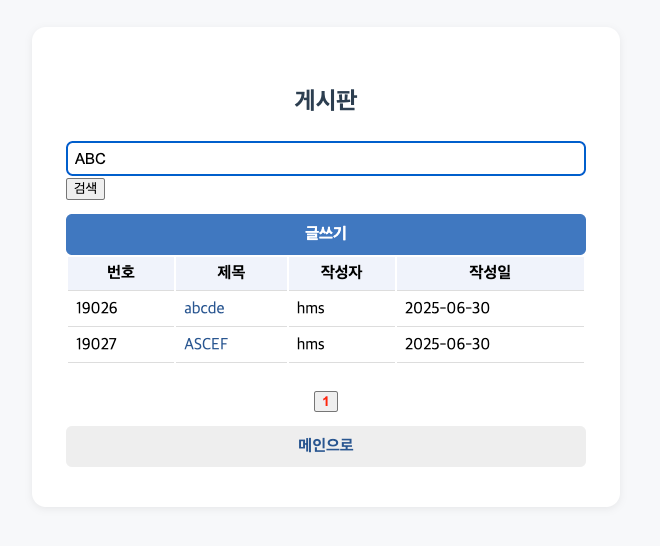
Task: Click the 번호 column header
Action: 121,272
